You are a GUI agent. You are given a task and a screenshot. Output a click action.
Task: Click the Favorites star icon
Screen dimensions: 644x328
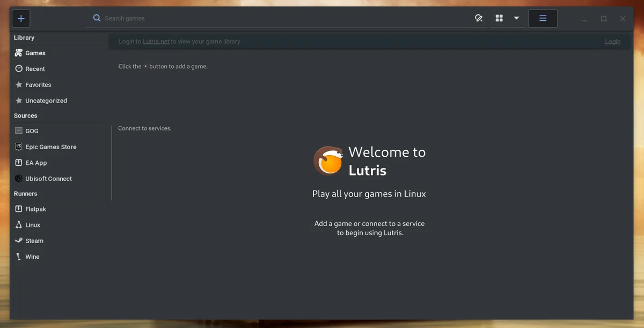tap(19, 85)
